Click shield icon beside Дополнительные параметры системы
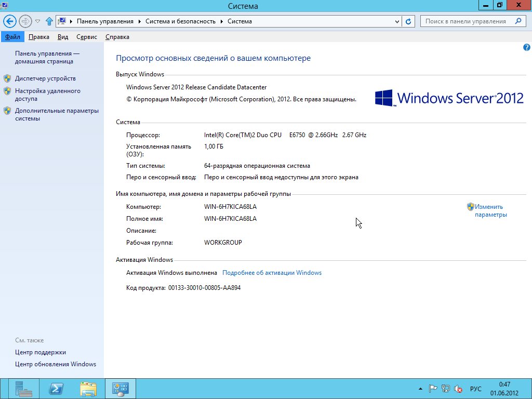This screenshot has height=399, width=532. 7,111
